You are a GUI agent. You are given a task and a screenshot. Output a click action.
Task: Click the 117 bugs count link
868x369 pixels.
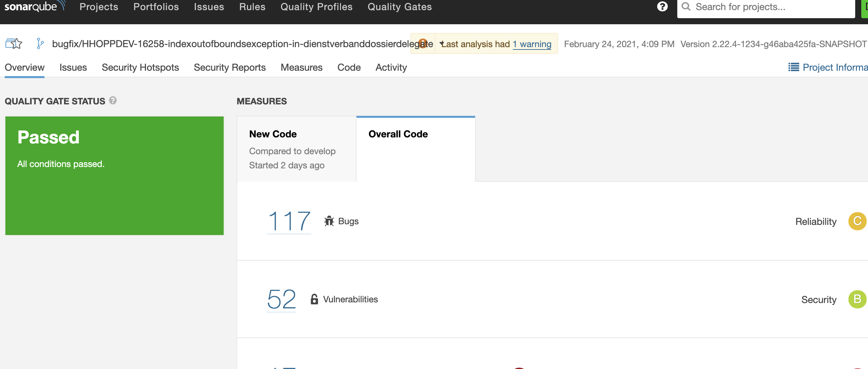(289, 221)
